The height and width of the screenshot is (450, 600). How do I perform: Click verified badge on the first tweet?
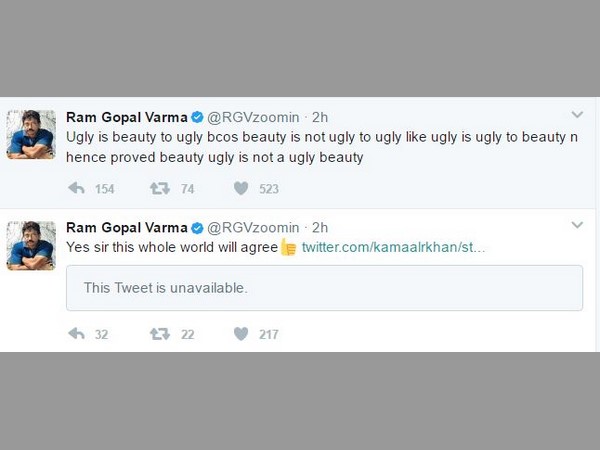coord(196,115)
